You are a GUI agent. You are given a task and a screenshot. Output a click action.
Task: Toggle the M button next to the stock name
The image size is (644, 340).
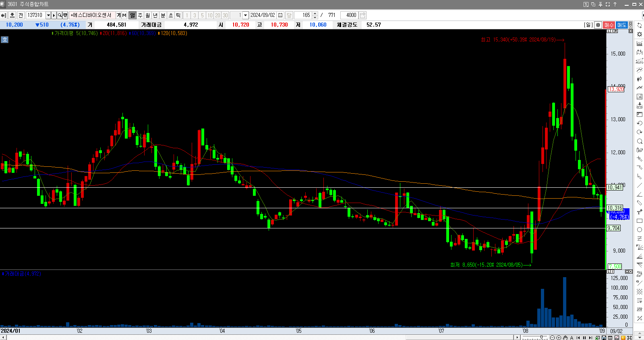[x=124, y=15]
